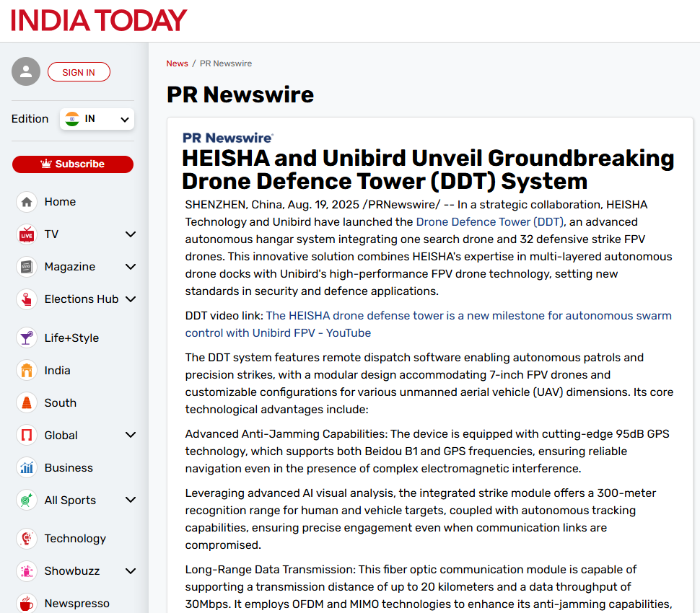Viewport: 700px width, 613px height.
Task: Select South from the sidebar menu
Action: pyautogui.click(x=60, y=403)
